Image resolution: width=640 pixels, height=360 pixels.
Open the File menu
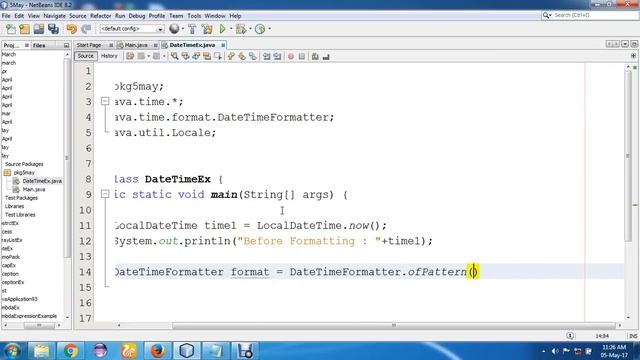tap(6, 16)
